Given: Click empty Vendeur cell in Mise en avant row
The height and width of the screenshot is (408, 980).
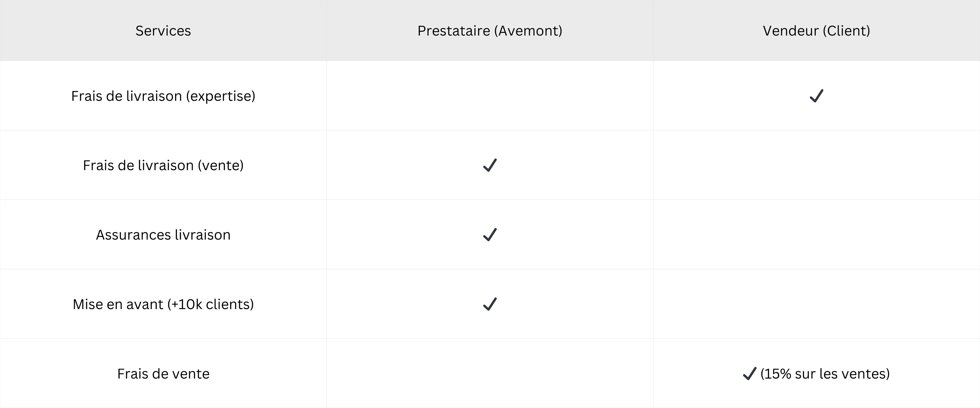Looking at the screenshot, I should click(x=816, y=304).
